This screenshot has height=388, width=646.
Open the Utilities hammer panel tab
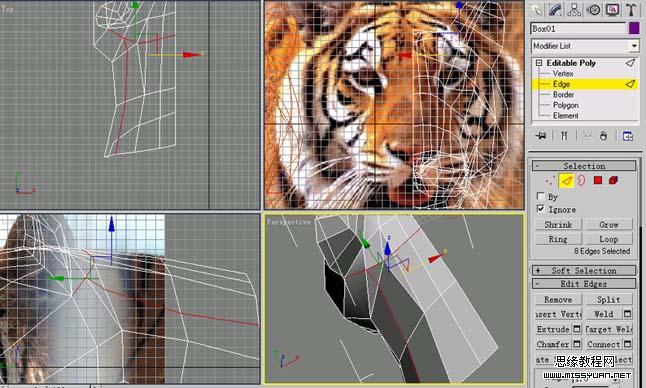click(631, 9)
